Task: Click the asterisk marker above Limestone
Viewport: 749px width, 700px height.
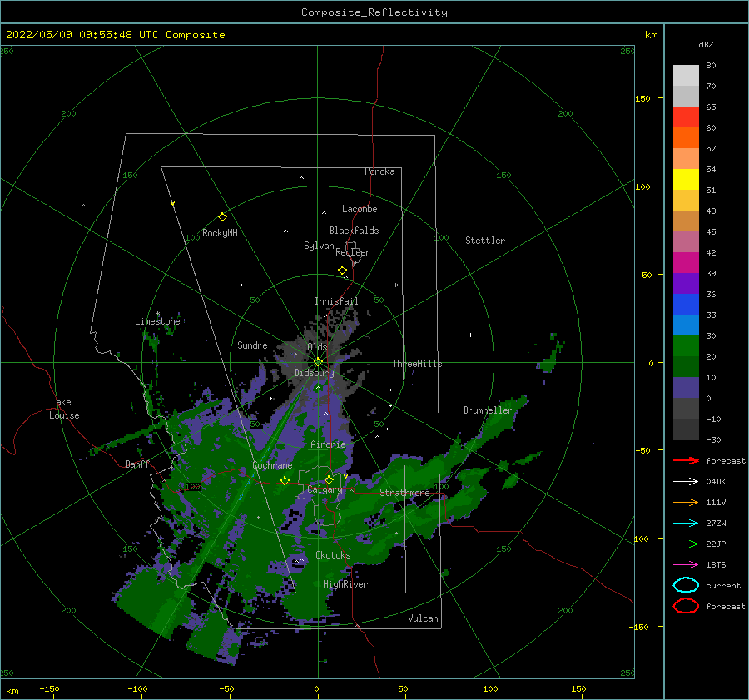Action: (157, 314)
